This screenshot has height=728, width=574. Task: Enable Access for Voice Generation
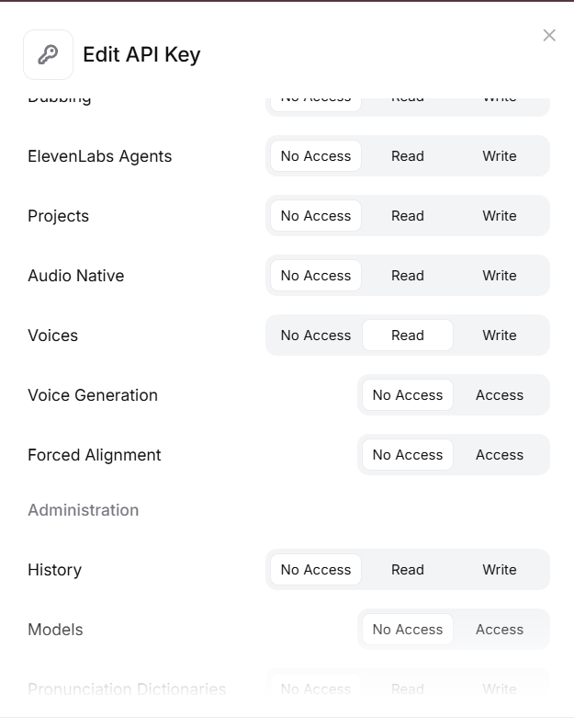coord(500,395)
